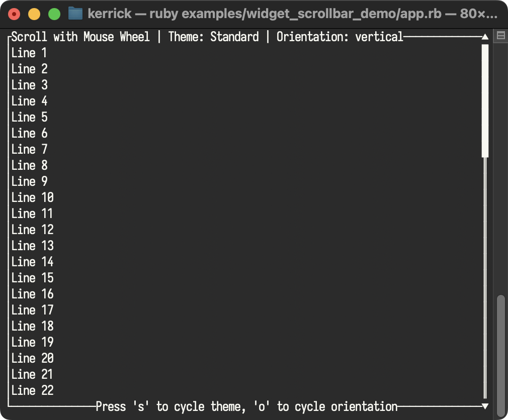Zoom the window with the green button
The height and width of the screenshot is (420, 508).
pos(54,14)
